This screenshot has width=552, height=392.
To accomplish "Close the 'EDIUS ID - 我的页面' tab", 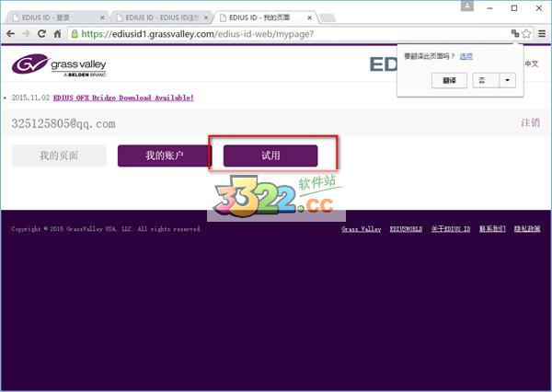I will pos(309,17).
